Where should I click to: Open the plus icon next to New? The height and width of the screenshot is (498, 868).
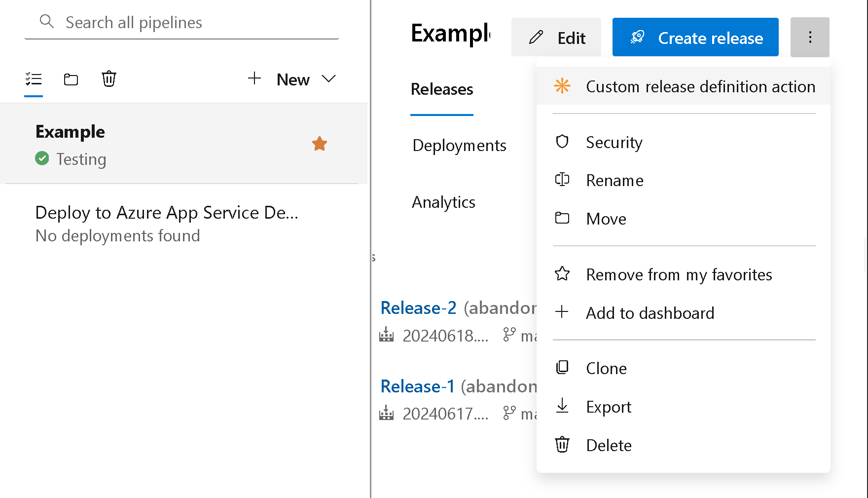pos(254,78)
